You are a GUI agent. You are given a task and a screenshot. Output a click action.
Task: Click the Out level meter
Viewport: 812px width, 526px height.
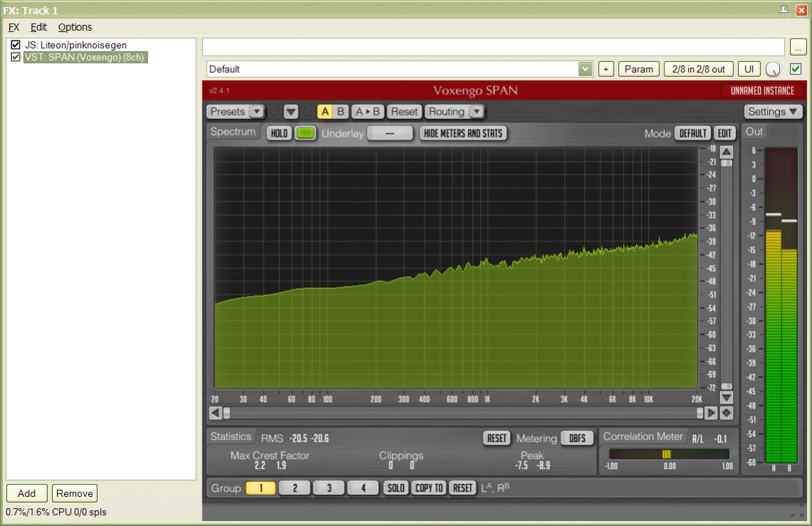781,305
